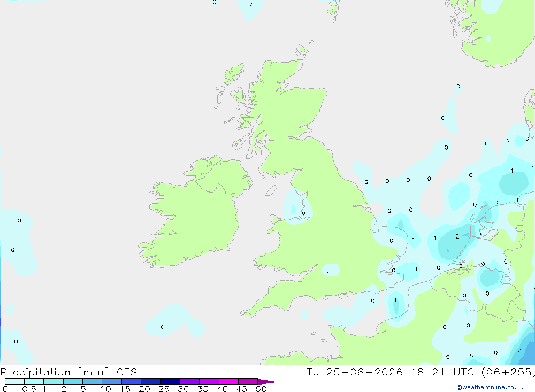535x392 pixels.
Task: Click the legend arrow tip above 50 mm
Action: tap(267, 382)
